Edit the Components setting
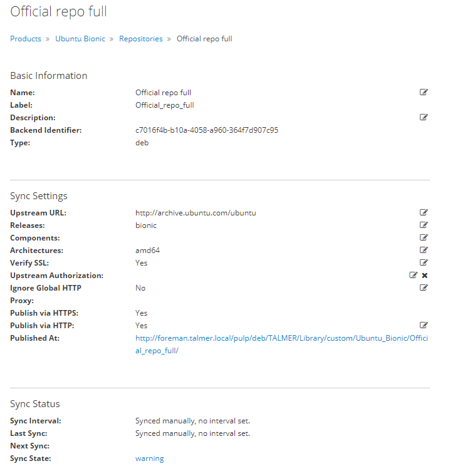Image resolution: width=450 pixels, height=476 pixels. point(424,237)
